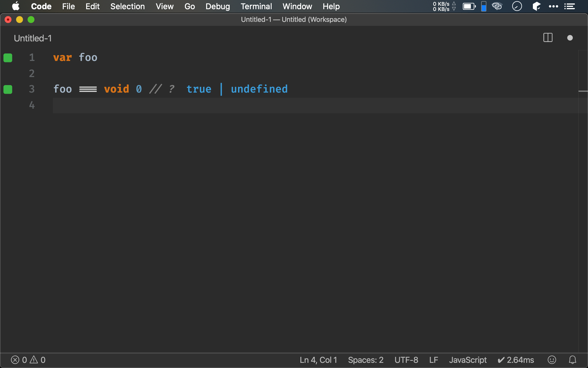Open macOS Notification Center list icon
The width and height of the screenshot is (588, 368).
(569, 6)
